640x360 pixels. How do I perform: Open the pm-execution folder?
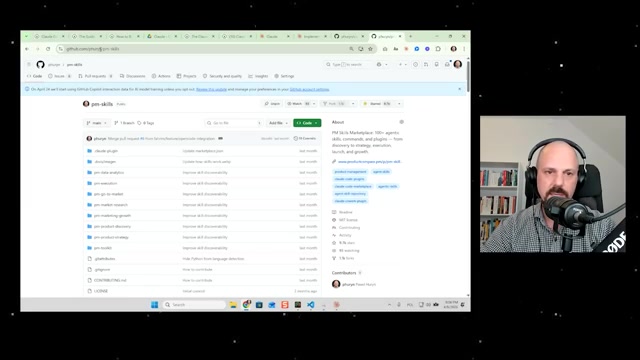click(x=105, y=183)
